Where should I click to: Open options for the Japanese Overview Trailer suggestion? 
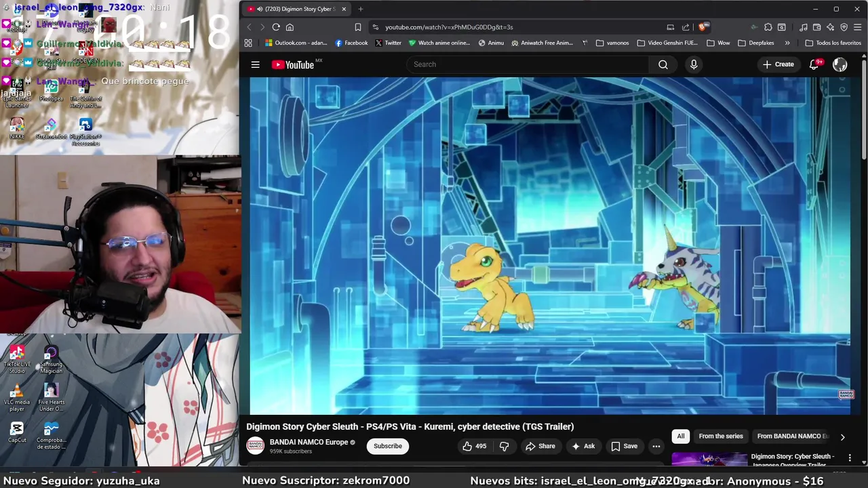[850, 458]
